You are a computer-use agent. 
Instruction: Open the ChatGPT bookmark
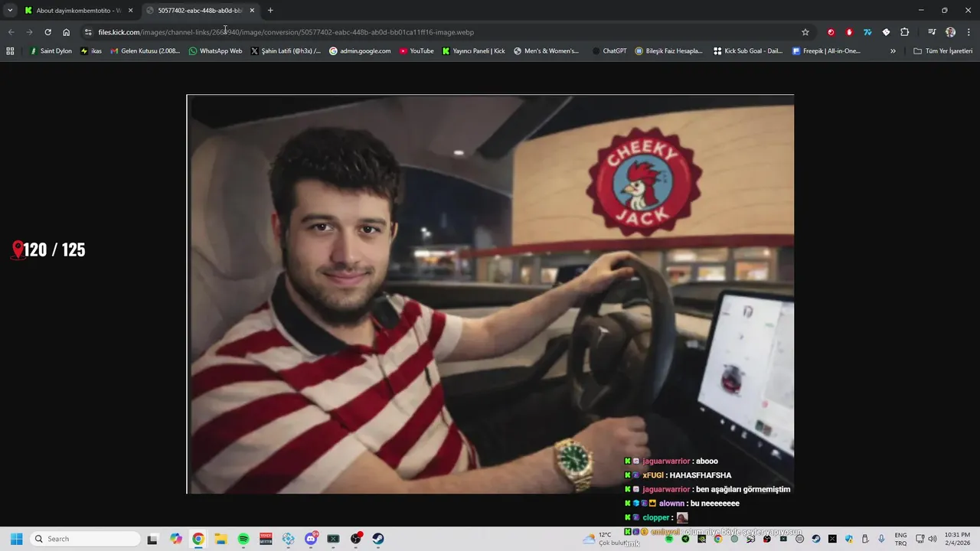609,51
